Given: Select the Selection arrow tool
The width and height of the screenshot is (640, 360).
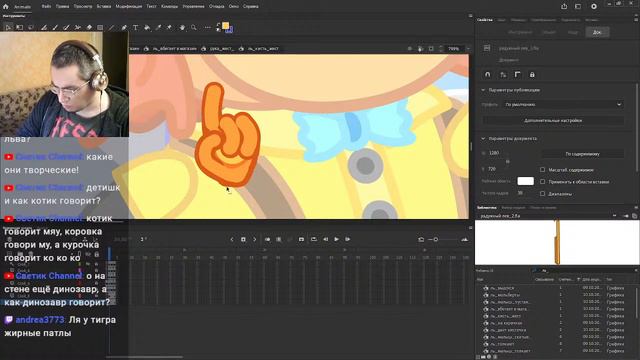Looking at the screenshot, I should [8, 27].
